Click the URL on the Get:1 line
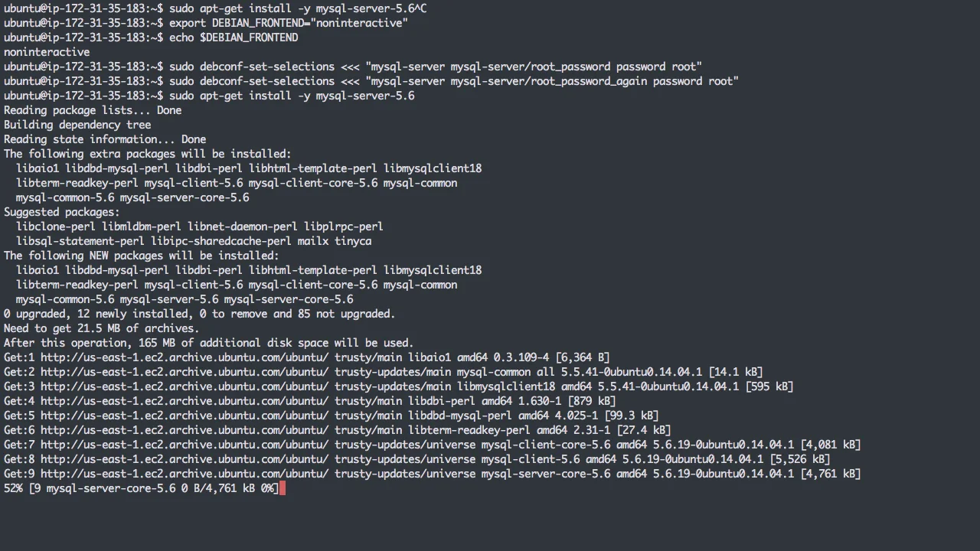Image resolution: width=980 pixels, height=551 pixels. click(x=185, y=357)
